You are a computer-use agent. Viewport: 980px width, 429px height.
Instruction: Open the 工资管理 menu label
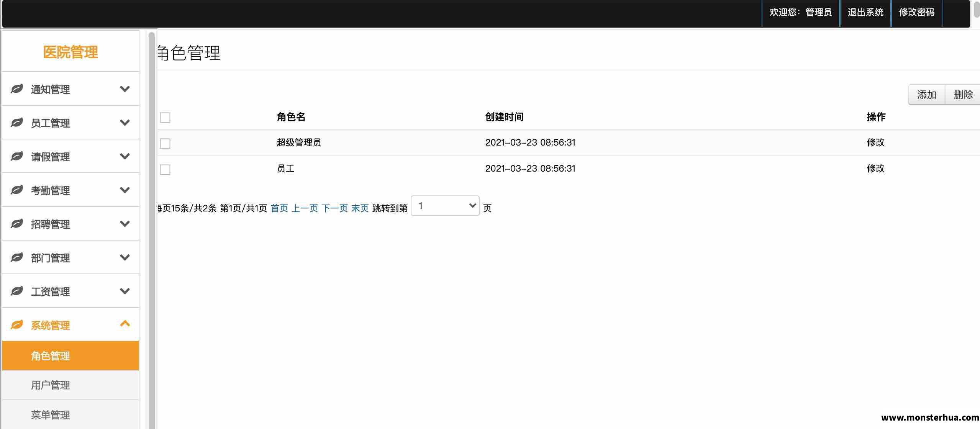[x=50, y=292]
